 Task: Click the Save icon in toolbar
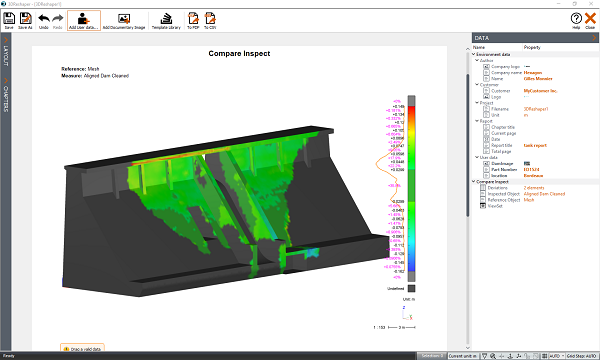point(9,20)
